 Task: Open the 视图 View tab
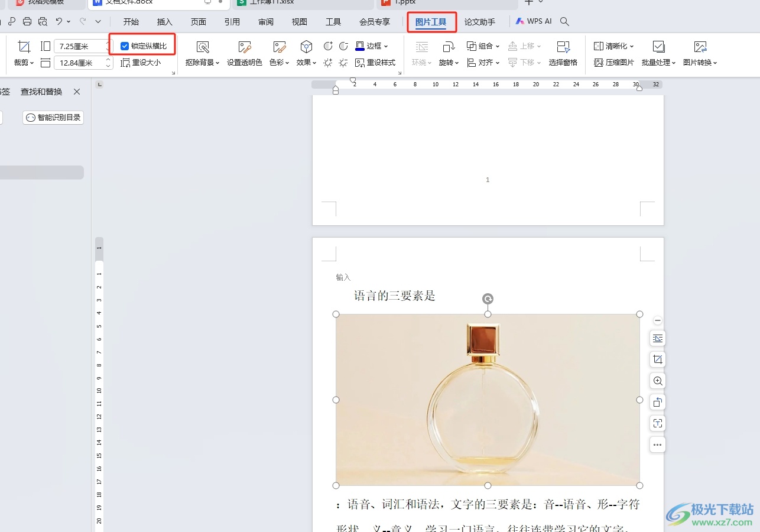(x=300, y=22)
